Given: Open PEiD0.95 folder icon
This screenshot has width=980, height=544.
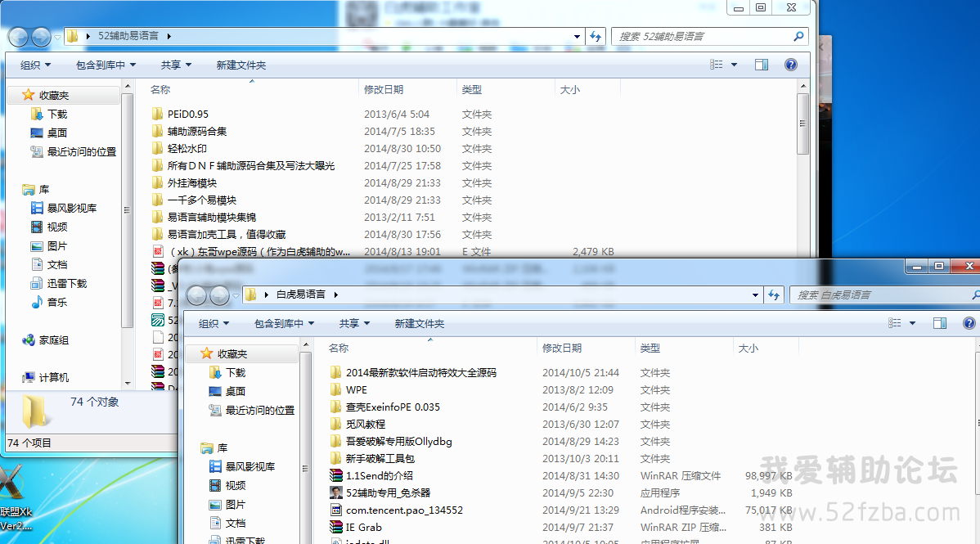Looking at the screenshot, I should (158, 114).
